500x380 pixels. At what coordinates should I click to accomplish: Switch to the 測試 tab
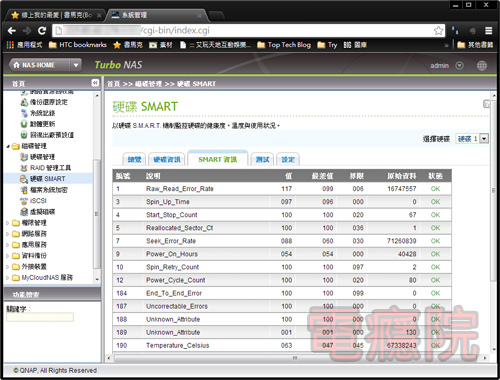pos(262,160)
